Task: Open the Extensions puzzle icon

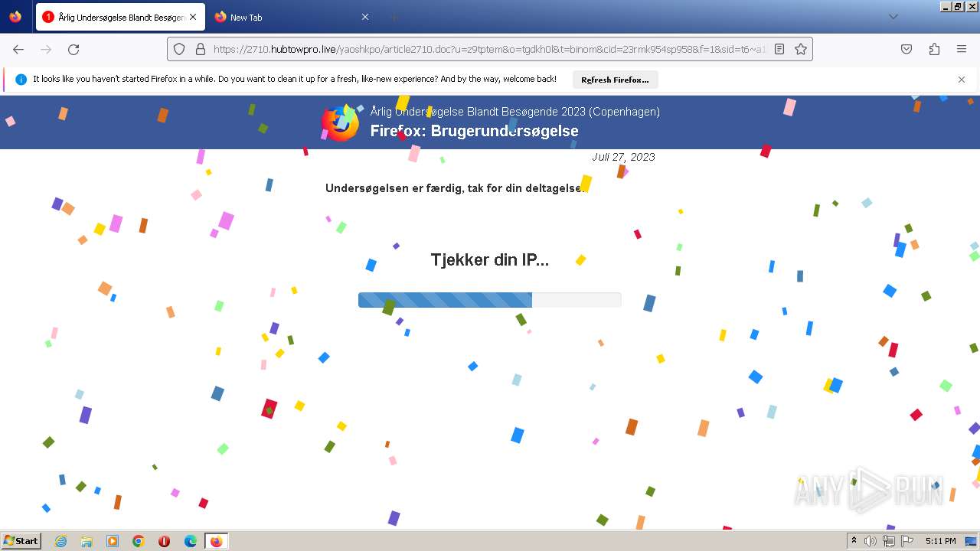Action: 934,49
